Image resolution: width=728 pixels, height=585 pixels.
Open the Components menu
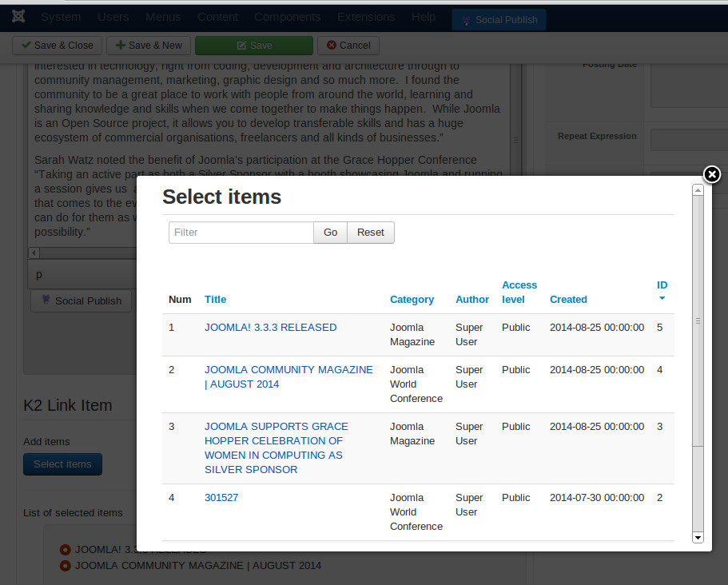click(x=288, y=17)
